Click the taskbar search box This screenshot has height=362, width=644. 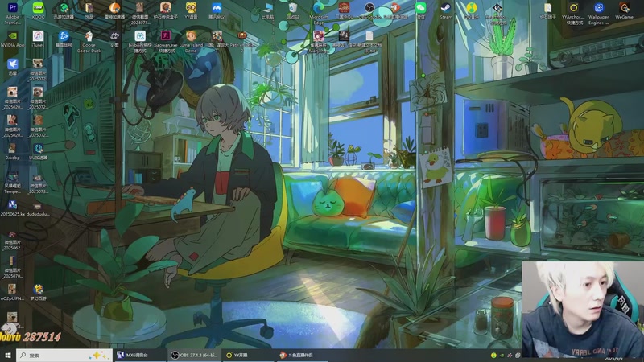(64, 355)
